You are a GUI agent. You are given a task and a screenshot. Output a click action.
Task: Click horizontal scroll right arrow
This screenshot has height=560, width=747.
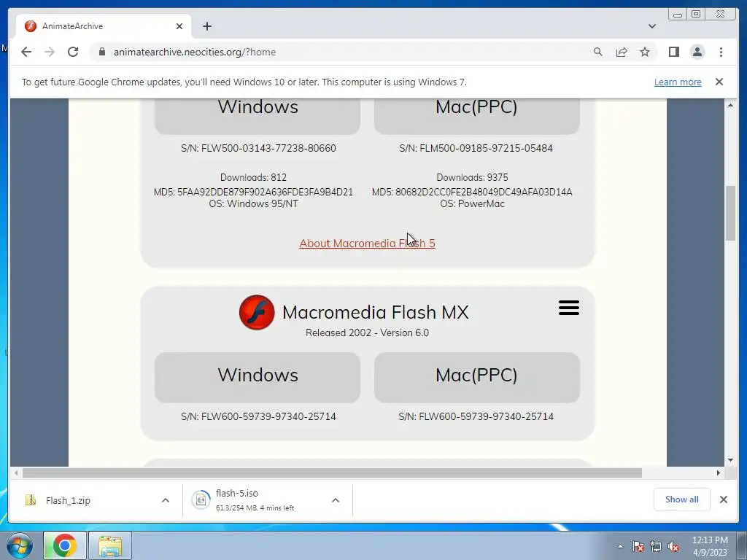point(718,472)
